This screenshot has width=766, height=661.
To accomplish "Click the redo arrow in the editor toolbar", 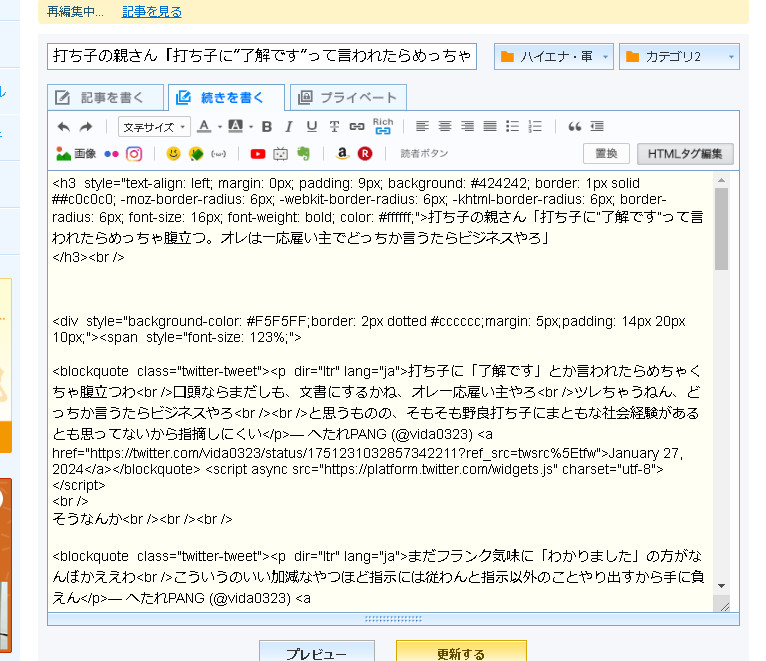I will click(x=86, y=127).
